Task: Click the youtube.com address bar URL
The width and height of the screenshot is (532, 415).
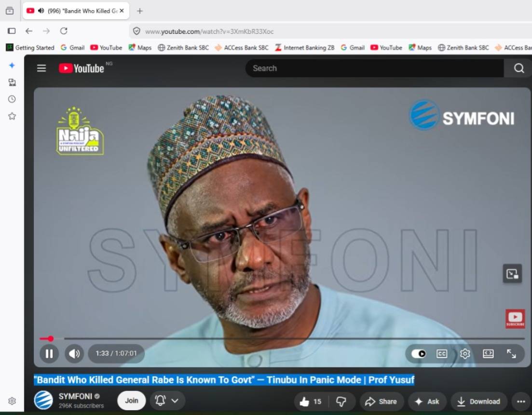Action: point(209,31)
